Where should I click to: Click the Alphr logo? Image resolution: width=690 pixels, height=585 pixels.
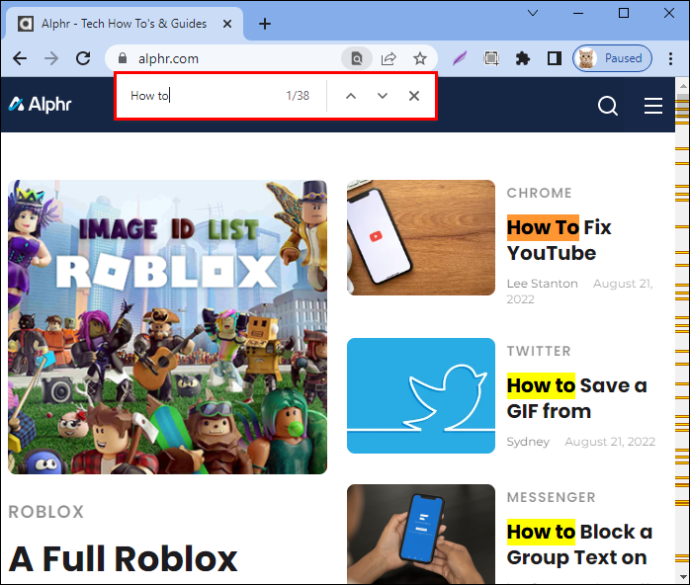(x=40, y=104)
